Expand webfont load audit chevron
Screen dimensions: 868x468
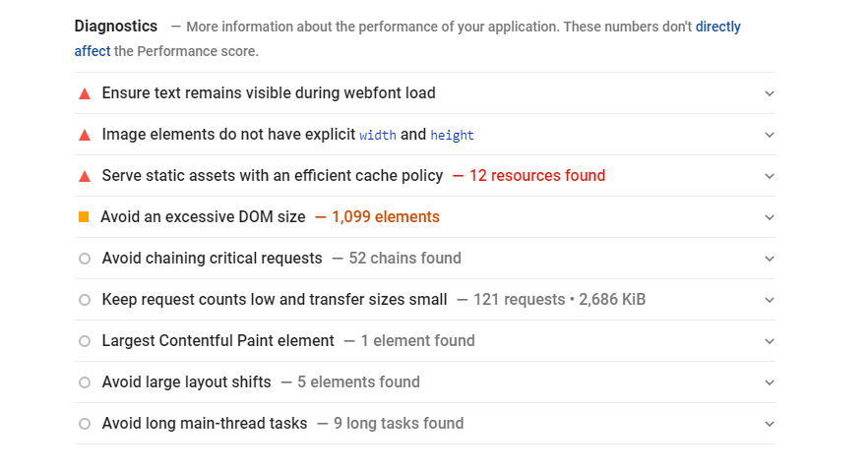pos(770,93)
